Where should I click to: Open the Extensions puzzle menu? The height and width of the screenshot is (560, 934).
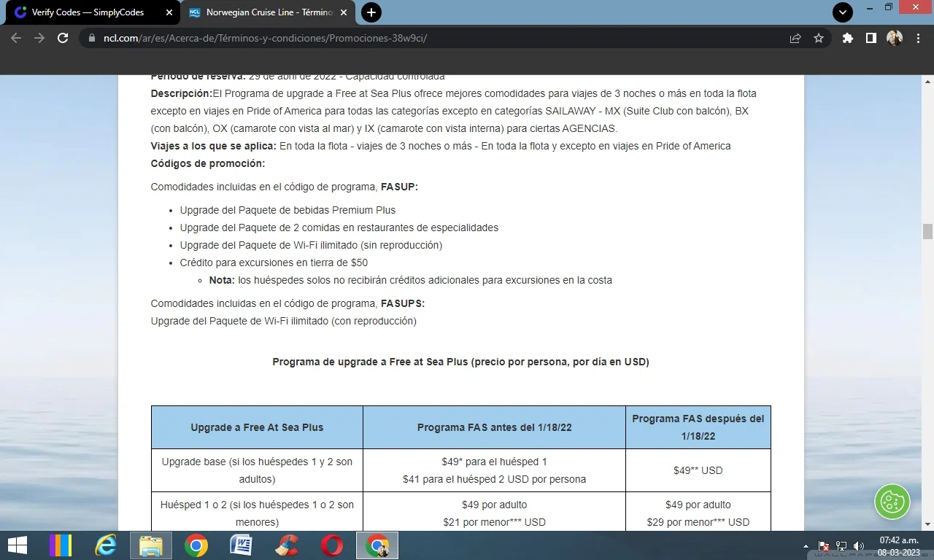tap(847, 38)
